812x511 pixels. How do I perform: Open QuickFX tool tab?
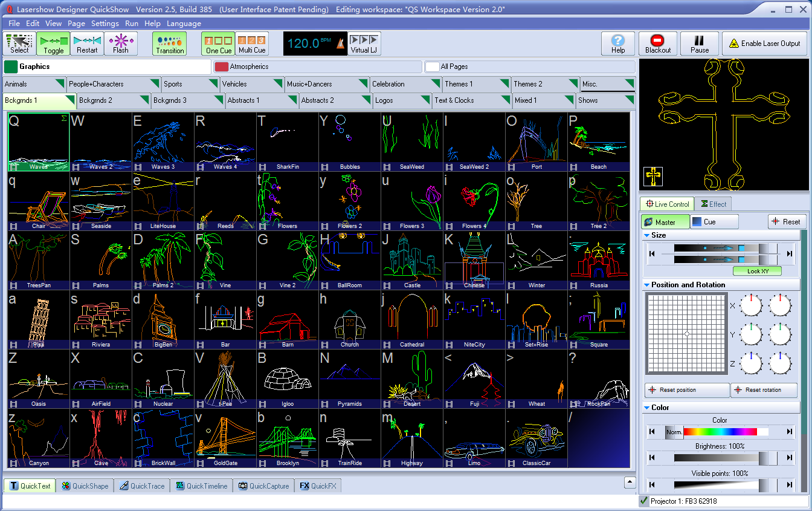pos(319,486)
